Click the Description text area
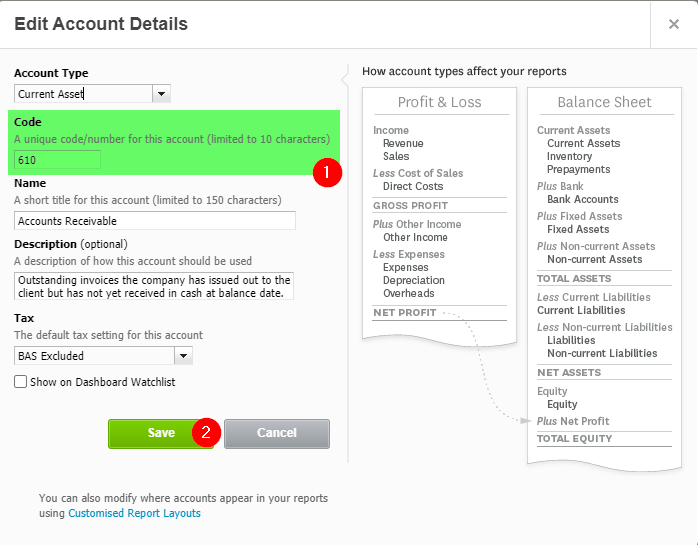698x545 pixels. point(154,286)
